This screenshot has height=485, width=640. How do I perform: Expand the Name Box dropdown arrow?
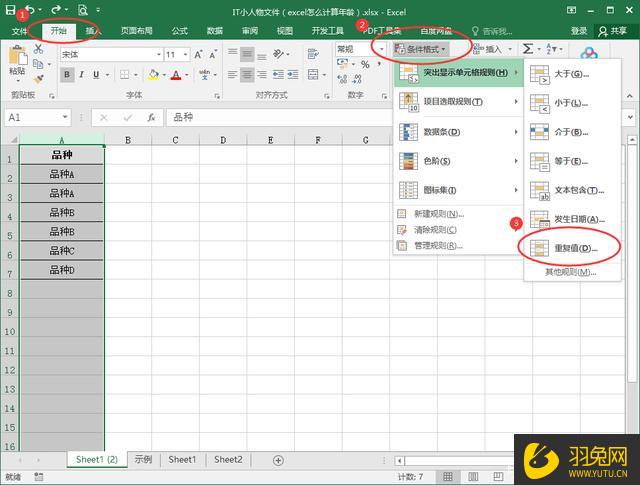[65, 117]
